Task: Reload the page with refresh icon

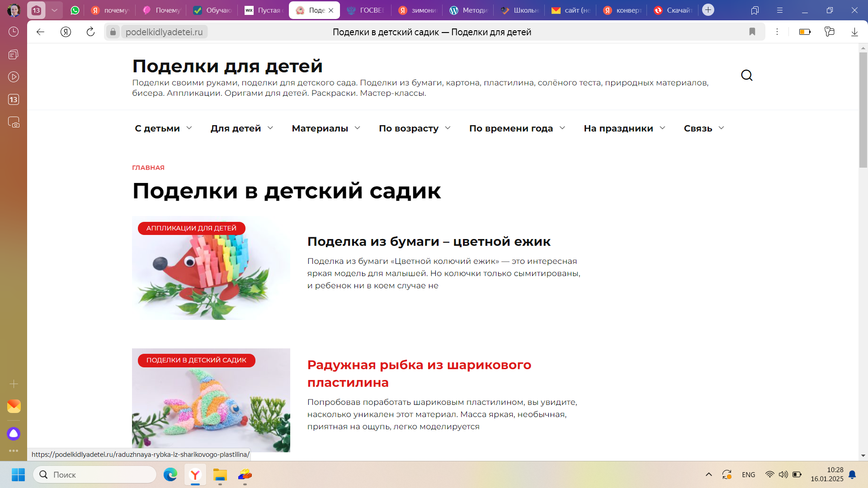Action: click(90, 32)
